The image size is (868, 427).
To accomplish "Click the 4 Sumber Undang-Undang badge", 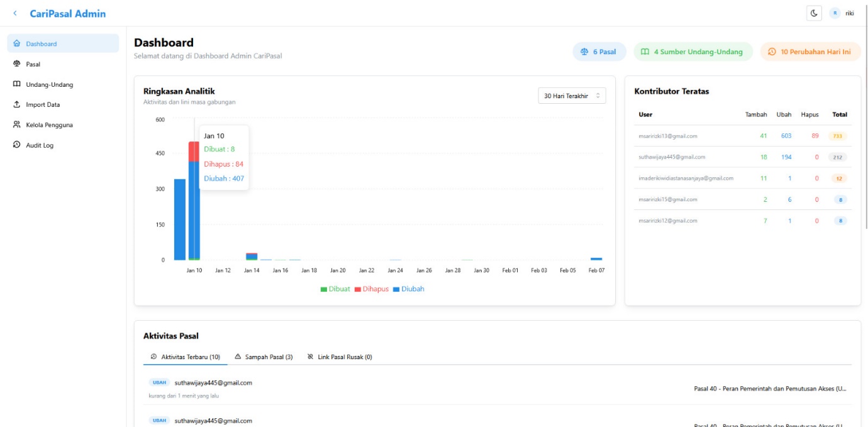I will 693,52.
